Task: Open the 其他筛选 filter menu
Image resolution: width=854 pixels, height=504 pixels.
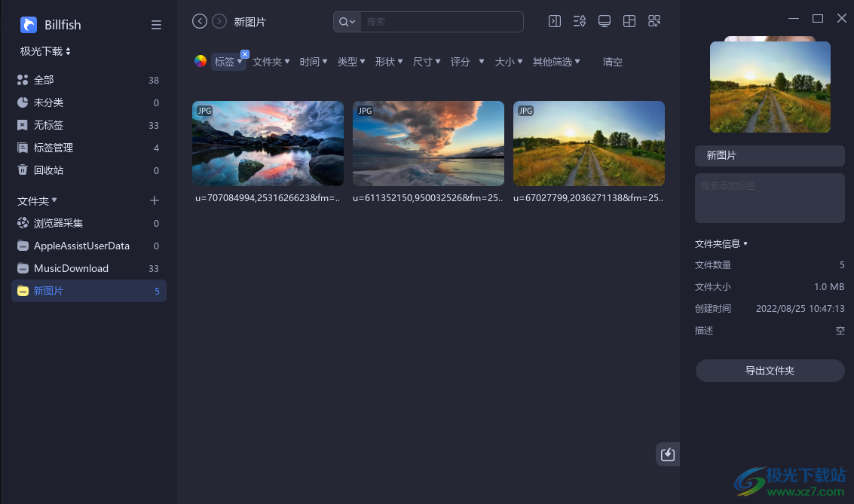Action: (x=556, y=61)
